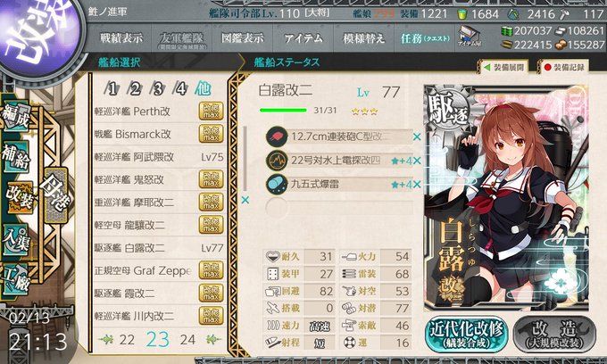The image size is (607, 364).
Task: Click the 12.7cm連装砲C型改二 gun equipment icon
Action: pos(277,136)
